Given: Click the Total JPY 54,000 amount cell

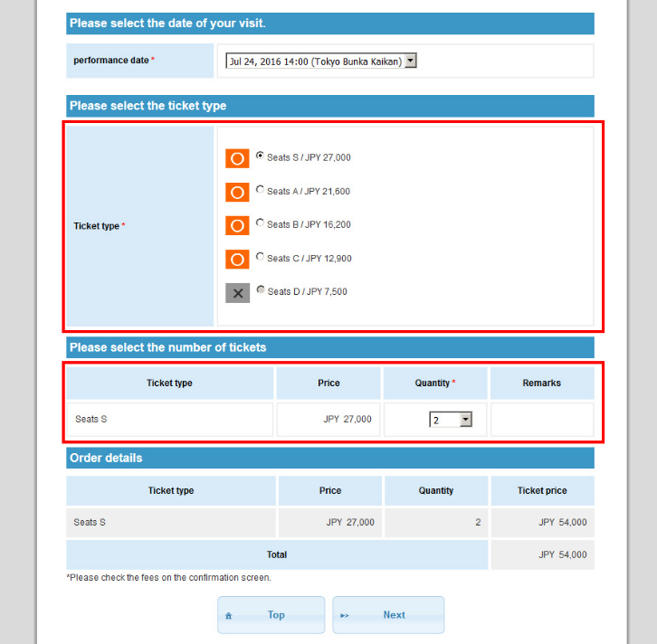Looking at the screenshot, I should click(x=543, y=554).
